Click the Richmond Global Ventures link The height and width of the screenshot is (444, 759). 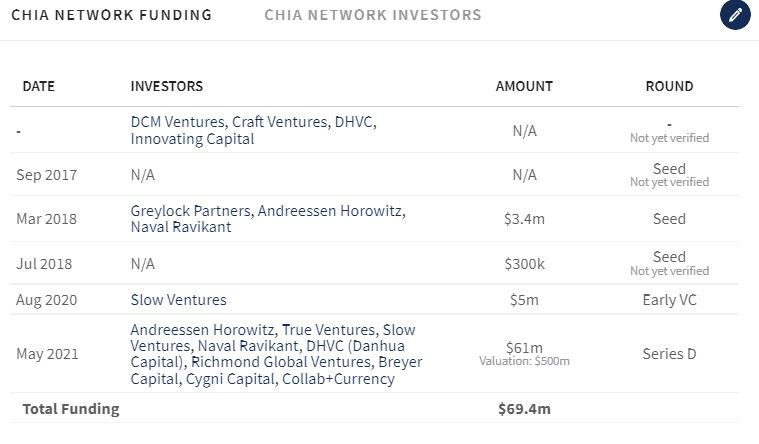263,362
